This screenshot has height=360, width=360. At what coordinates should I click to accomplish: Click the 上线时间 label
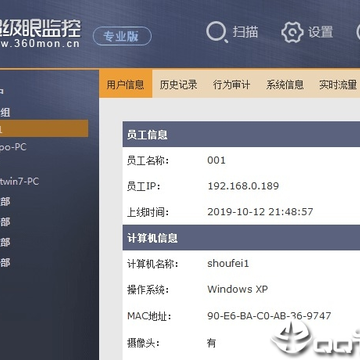(148, 212)
